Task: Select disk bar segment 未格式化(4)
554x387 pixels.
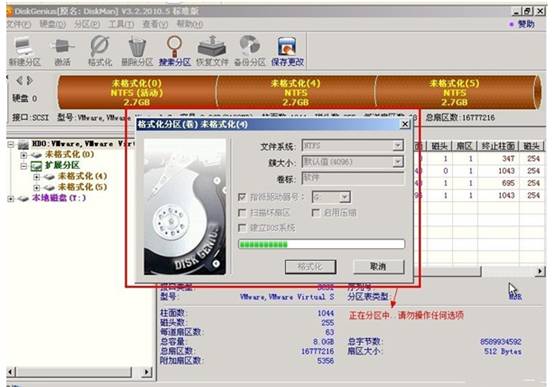Action: [x=296, y=92]
